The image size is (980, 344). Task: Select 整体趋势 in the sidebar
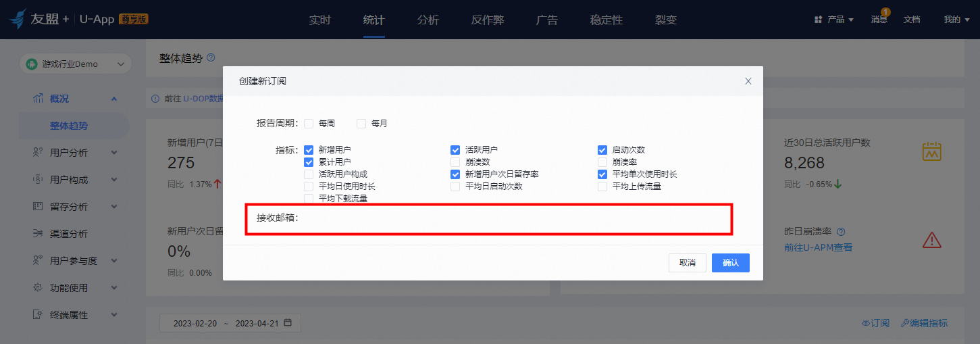[x=69, y=126]
